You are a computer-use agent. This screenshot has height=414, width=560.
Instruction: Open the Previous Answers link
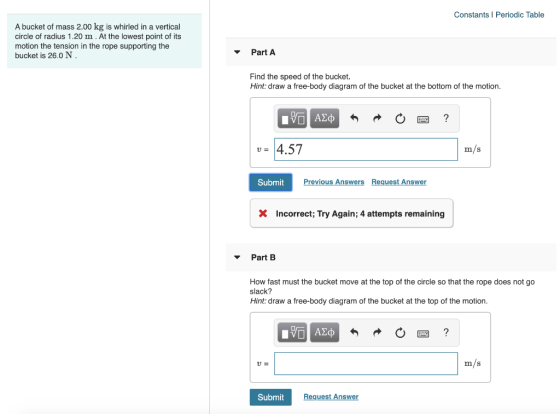334,182
